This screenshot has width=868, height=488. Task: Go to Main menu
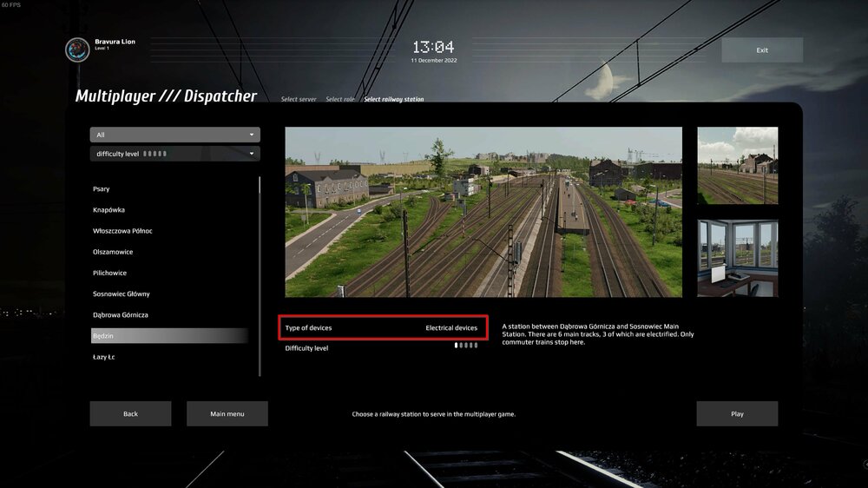227,414
